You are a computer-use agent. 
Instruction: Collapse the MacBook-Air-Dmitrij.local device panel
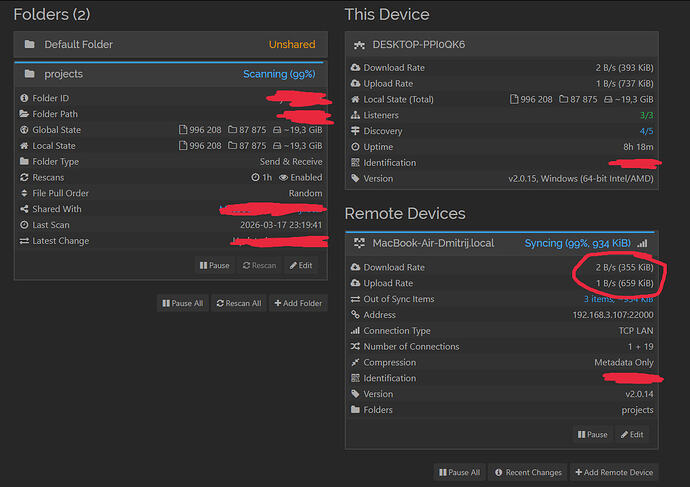click(500, 243)
